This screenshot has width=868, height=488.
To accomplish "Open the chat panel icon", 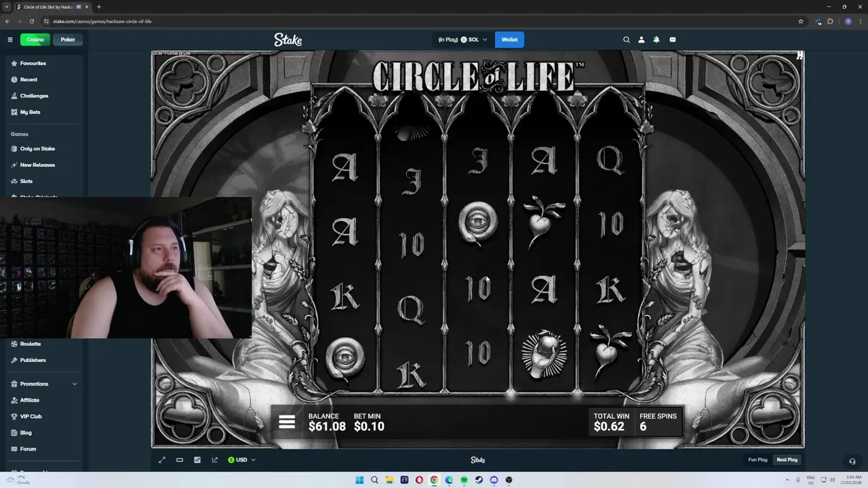I will [673, 39].
